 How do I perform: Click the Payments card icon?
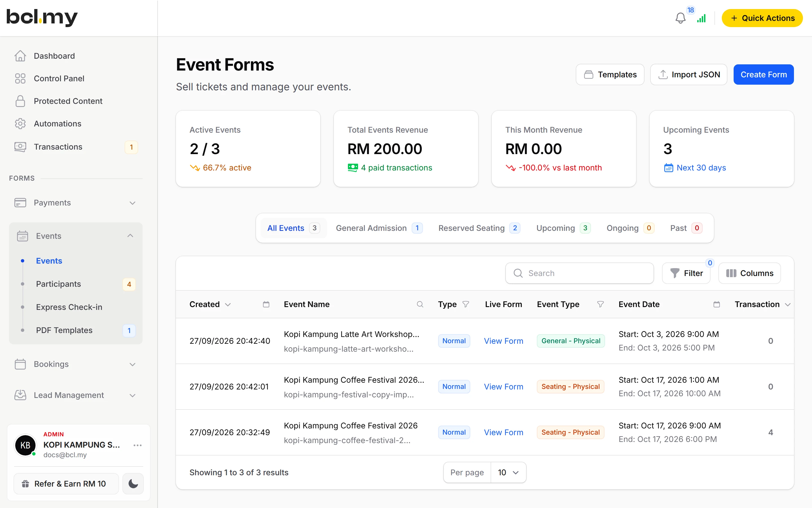tap(20, 203)
